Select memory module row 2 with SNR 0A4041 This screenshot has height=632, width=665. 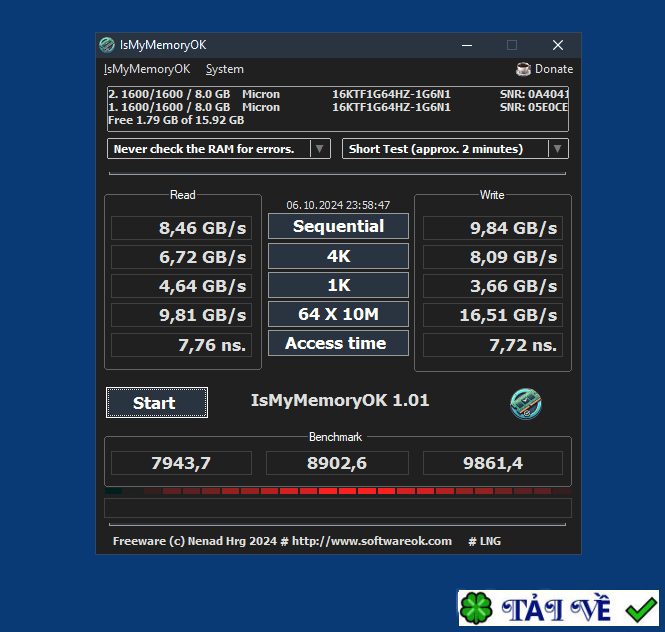pyautogui.click(x=338, y=94)
